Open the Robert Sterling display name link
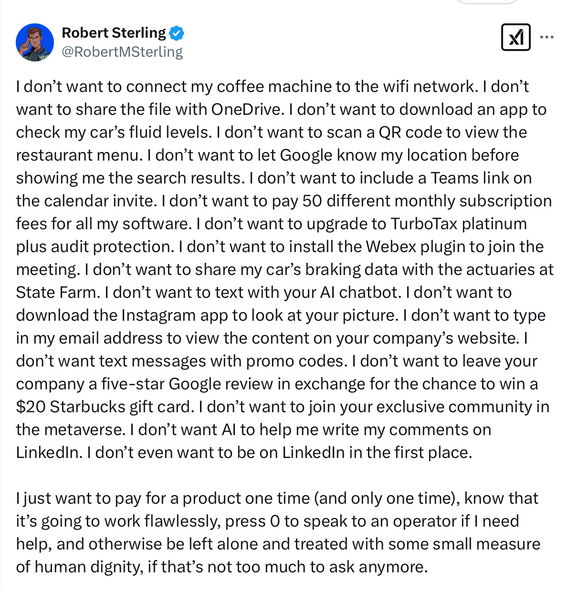This screenshot has width=568, height=590. tap(114, 33)
